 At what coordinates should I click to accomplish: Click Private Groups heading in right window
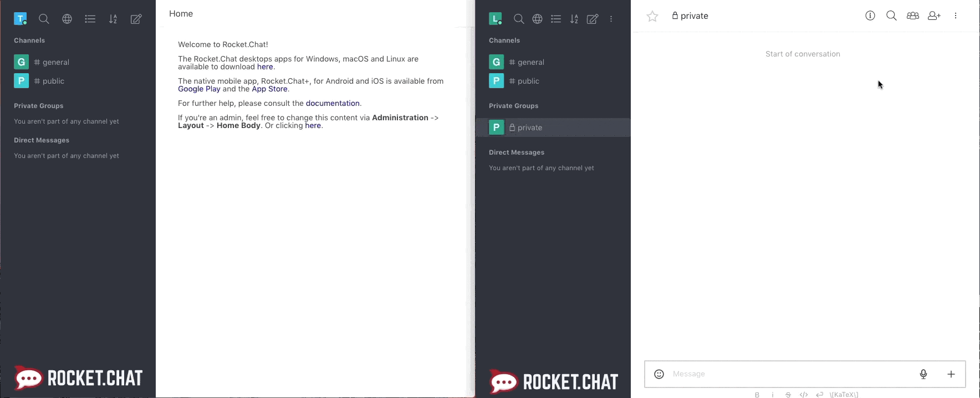[513, 106]
